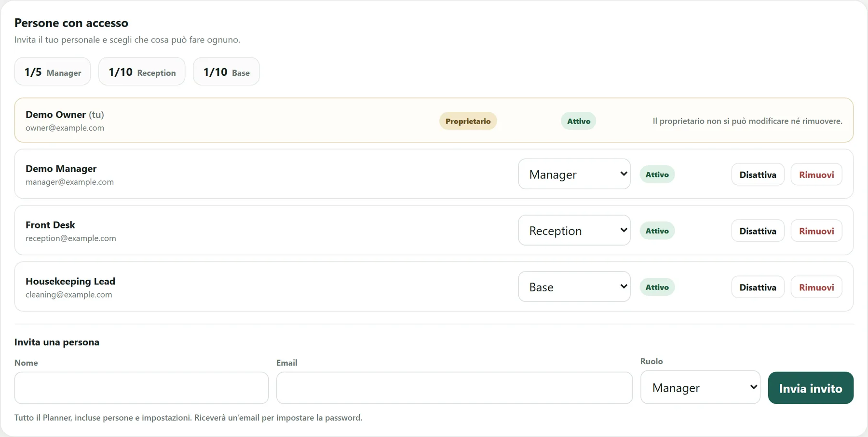Click the Attivo badge in Demo Owner row

pyautogui.click(x=578, y=121)
